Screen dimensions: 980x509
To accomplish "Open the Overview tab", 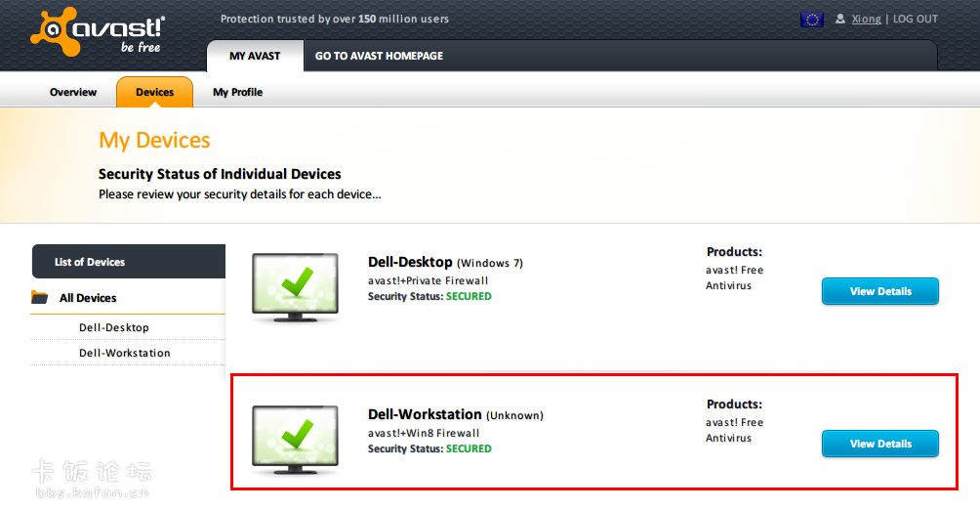I will click(x=73, y=92).
